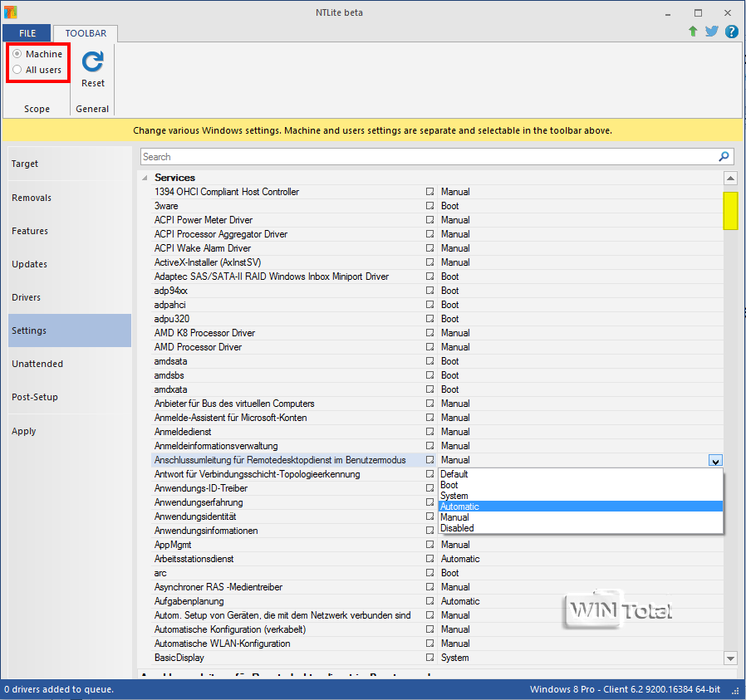Open the Post-Setup page
This screenshot has height=700, width=746.
coord(70,397)
